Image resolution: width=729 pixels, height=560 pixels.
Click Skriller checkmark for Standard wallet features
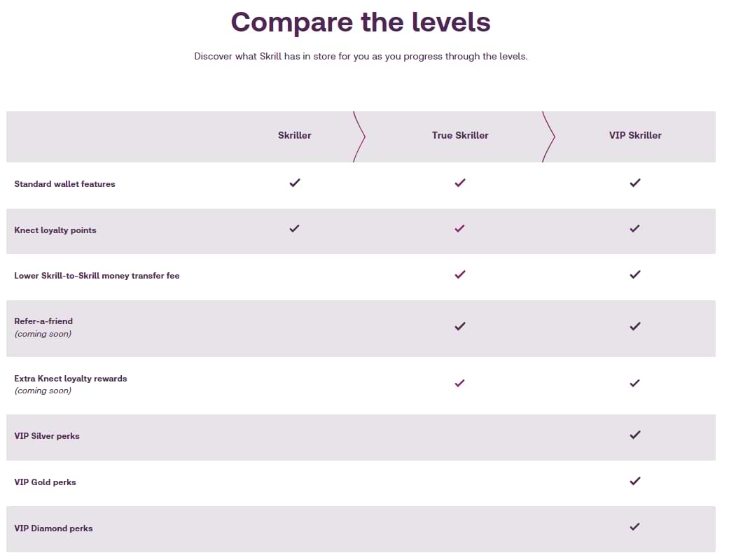coord(295,183)
